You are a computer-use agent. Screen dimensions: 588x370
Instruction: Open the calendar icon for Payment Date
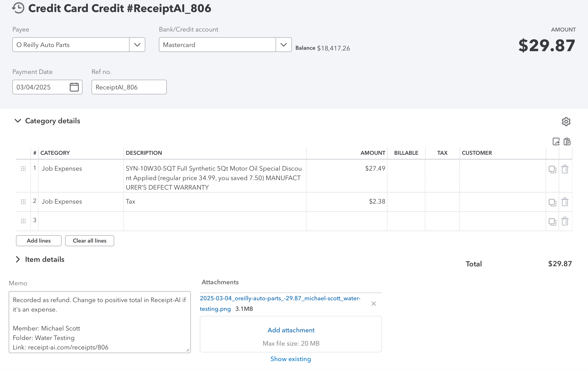74,87
